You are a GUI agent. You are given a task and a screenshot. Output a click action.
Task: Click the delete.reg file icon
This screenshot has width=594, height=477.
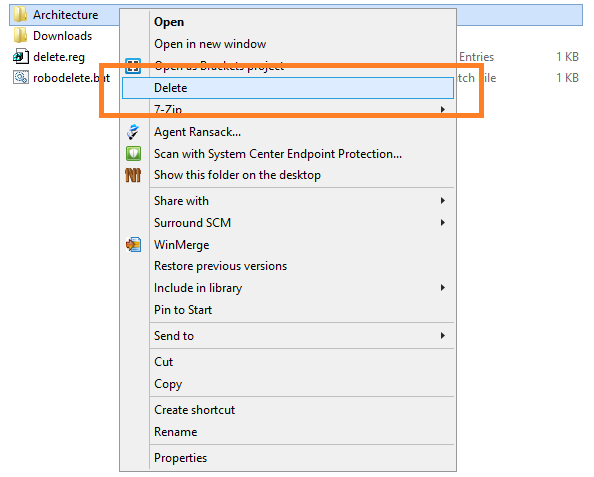20,57
